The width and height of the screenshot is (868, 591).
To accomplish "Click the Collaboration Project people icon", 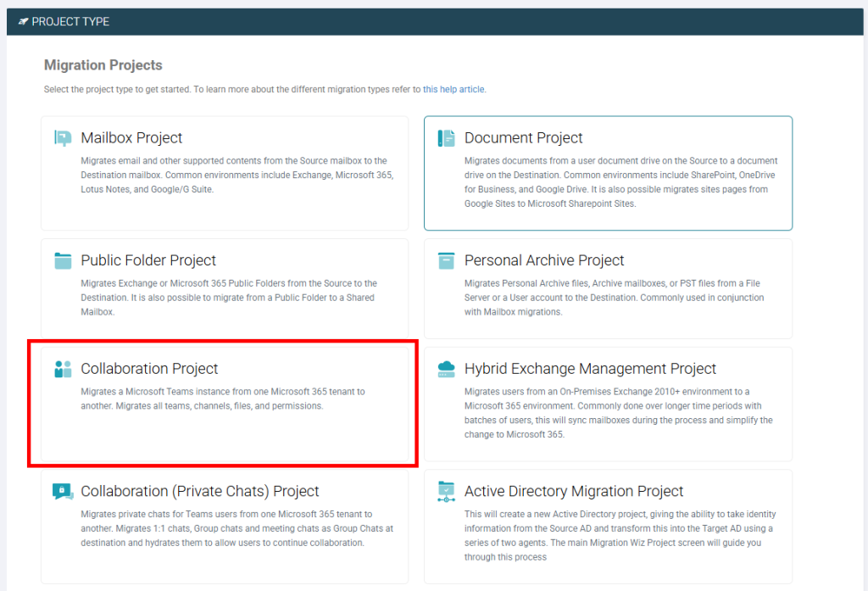I will pos(63,369).
